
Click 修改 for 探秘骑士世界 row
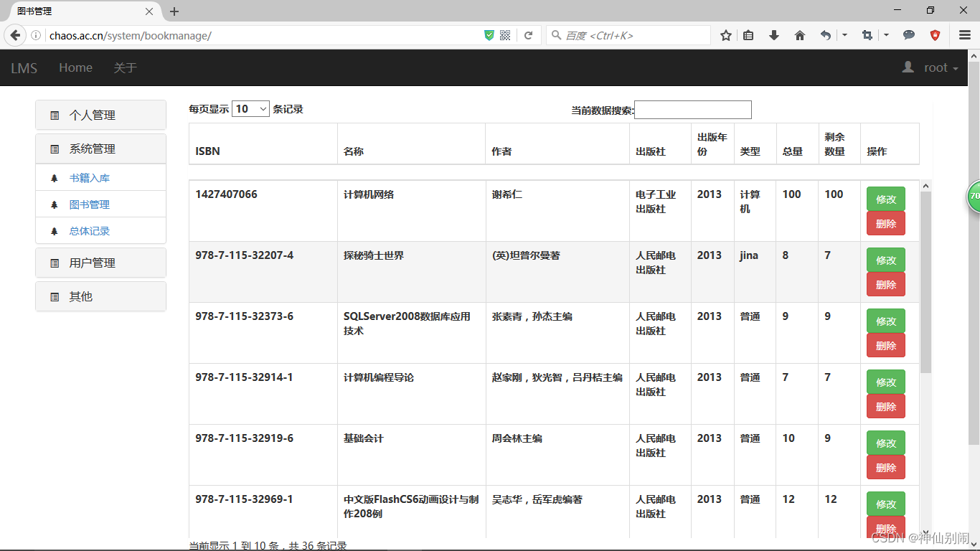click(886, 260)
